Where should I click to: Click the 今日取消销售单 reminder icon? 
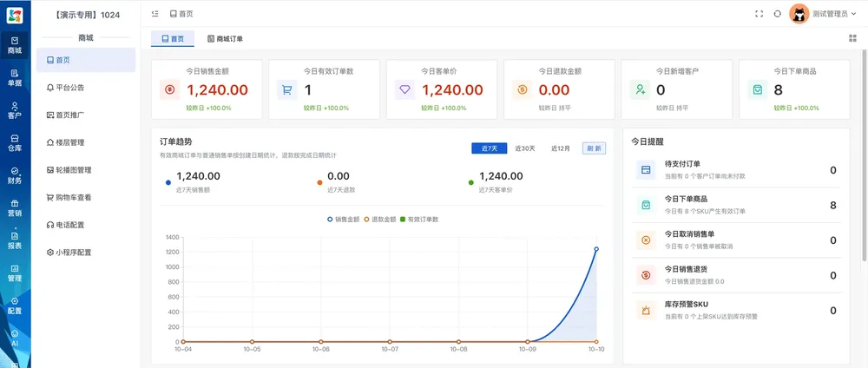click(646, 240)
